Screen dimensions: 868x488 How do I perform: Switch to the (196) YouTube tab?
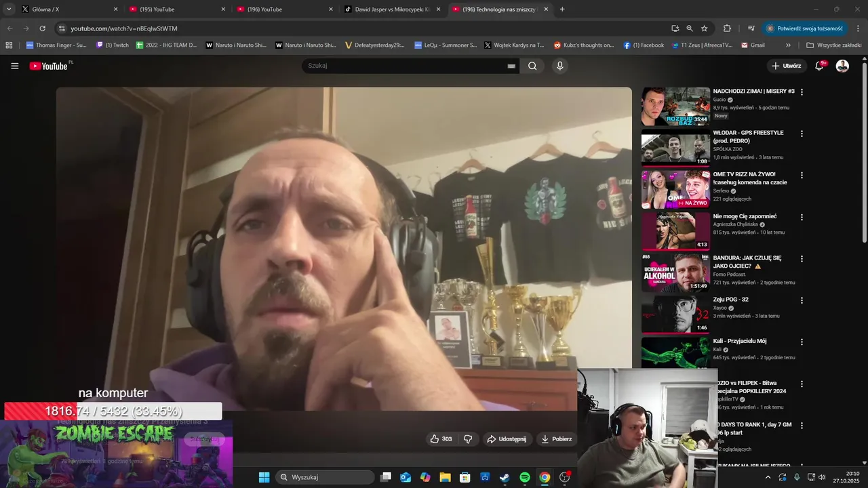[285, 9]
